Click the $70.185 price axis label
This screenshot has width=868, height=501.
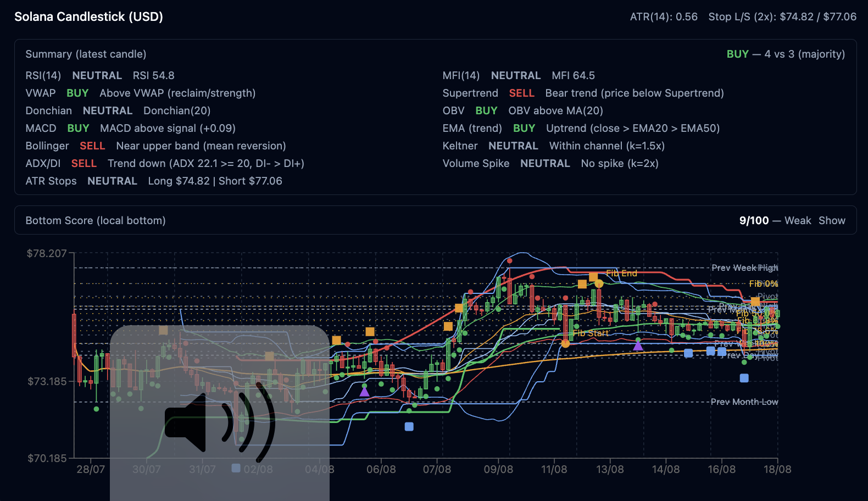tap(47, 458)
